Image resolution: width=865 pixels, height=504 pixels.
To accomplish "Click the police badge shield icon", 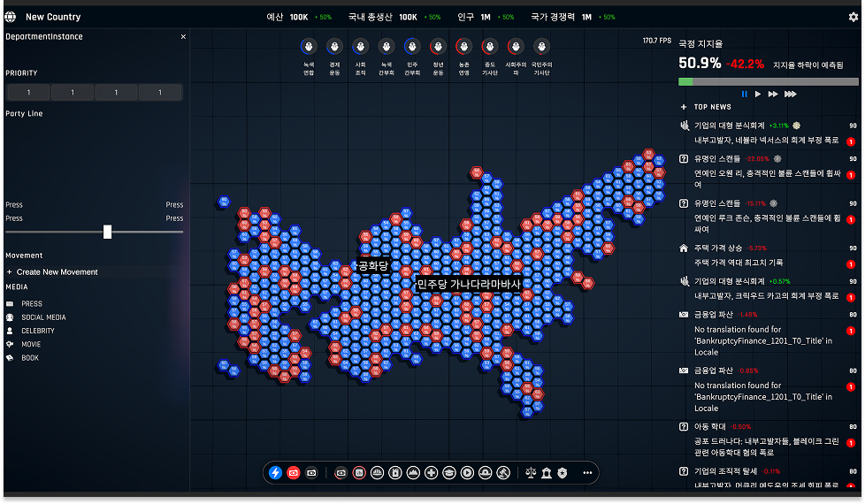I will pos(563,473).
